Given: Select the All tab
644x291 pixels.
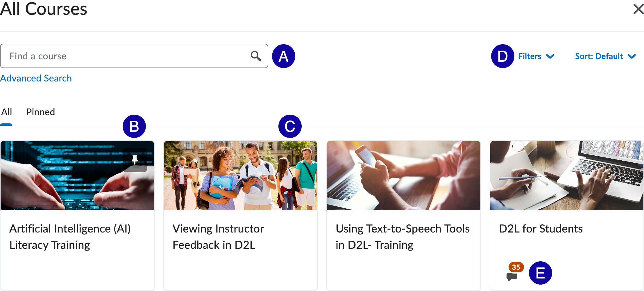Looking at the screenshot, I should (6, 112).
